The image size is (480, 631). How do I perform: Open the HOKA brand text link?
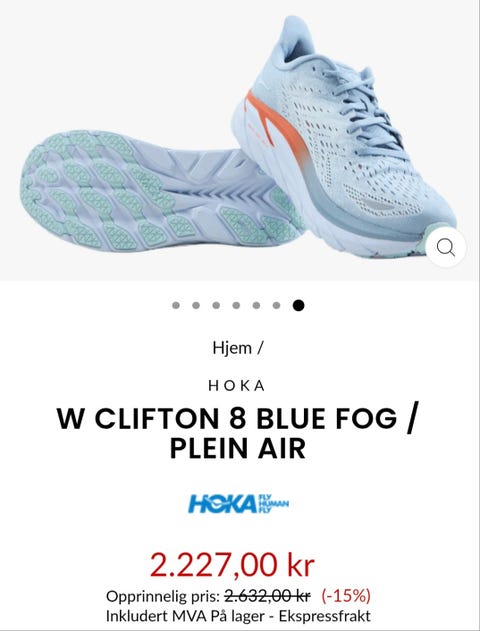[237, 386]
